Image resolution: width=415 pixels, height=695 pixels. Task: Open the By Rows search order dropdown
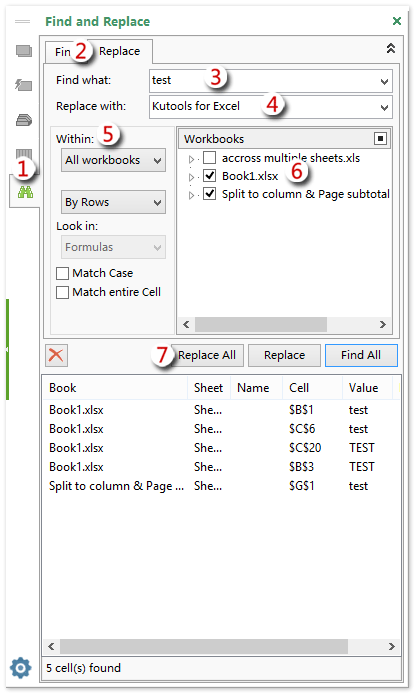click(113, 202)
